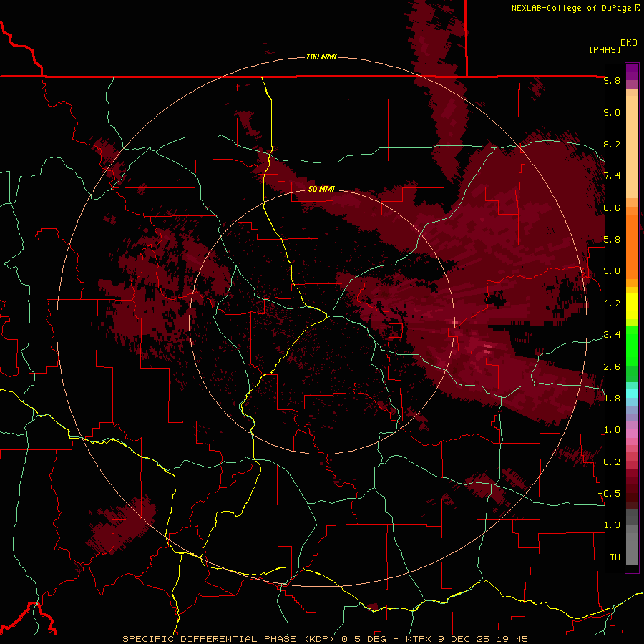Click the 7.4 legend value
The image size is (644, 644).
[x=612, y=176]
